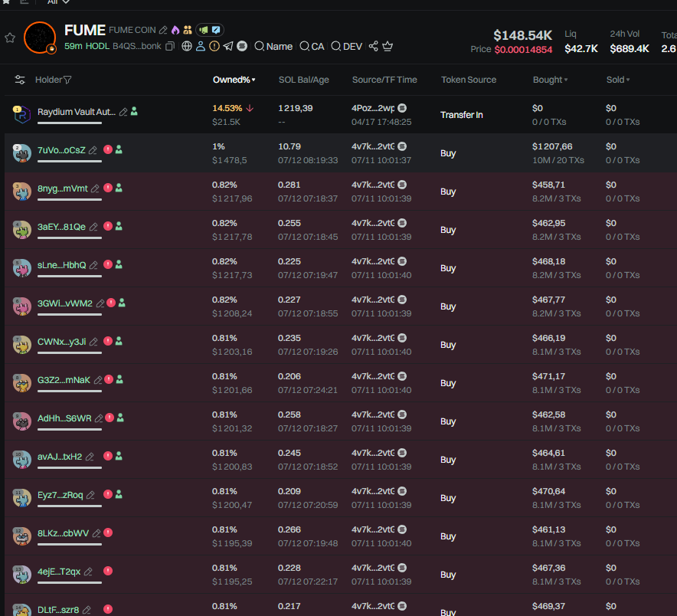677x616 pixels.
Task: Search by Name
Action: [x=273, y=46]
